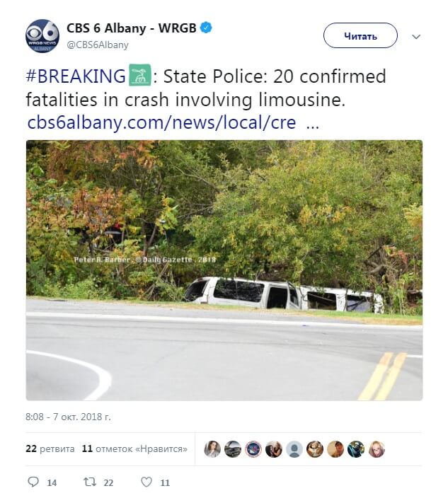Like the tweet with the heart icon
Screen dimensions: 448x498
pyautogui.click(x=147, y=482)
